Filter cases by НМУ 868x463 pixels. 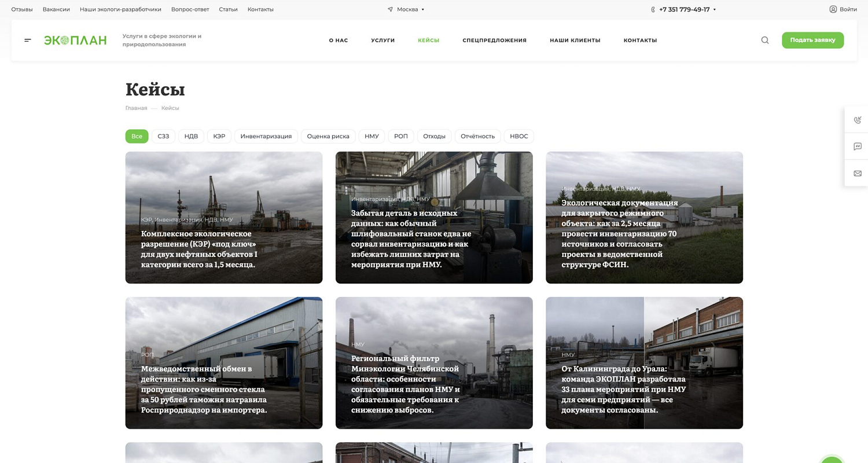(x=372, y=136)
